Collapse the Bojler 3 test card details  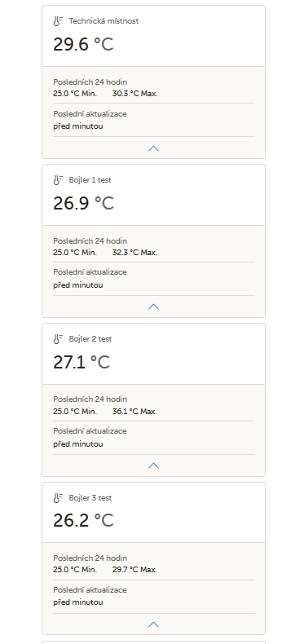[153, 624]
